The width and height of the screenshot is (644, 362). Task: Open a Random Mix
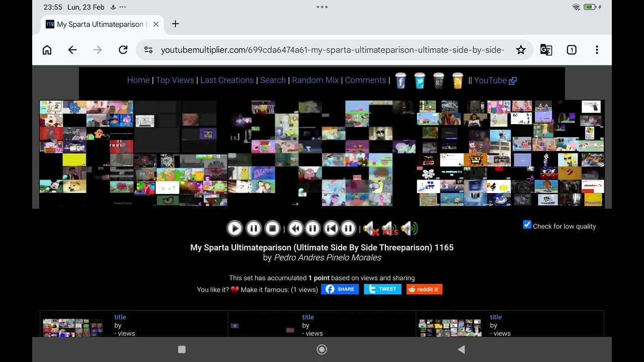(x=315, y=80)
